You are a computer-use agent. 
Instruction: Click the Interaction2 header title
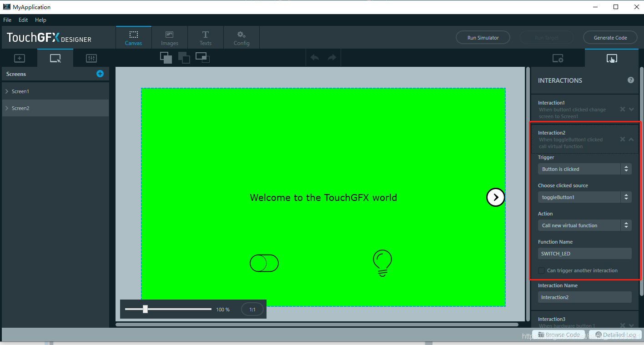pyautogui.click(x=551, y=133)
